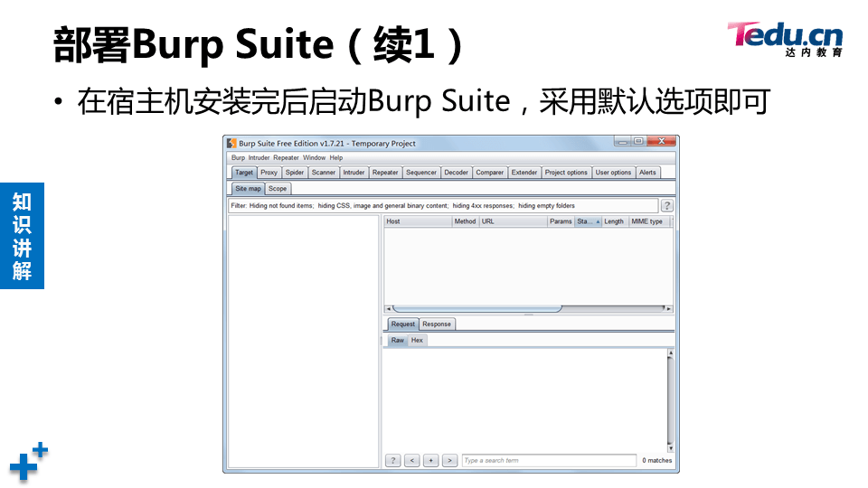Maximize the Burp Suite window
868x488 pixels.
[637, 142]
